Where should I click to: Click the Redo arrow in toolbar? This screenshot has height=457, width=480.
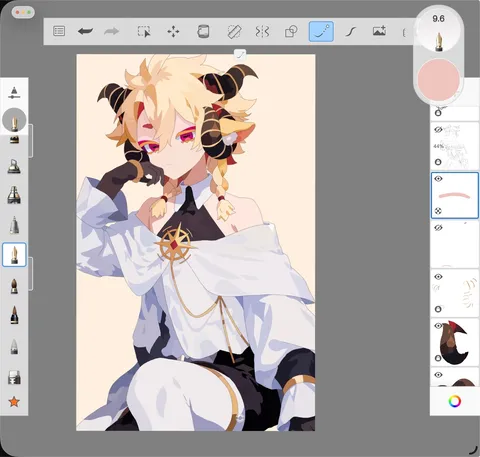(x=111, y=31)
